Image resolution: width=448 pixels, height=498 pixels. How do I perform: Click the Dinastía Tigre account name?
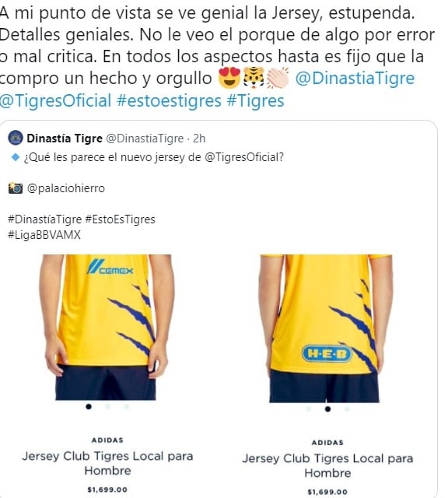pyautogui.click(x=65, y=139)
